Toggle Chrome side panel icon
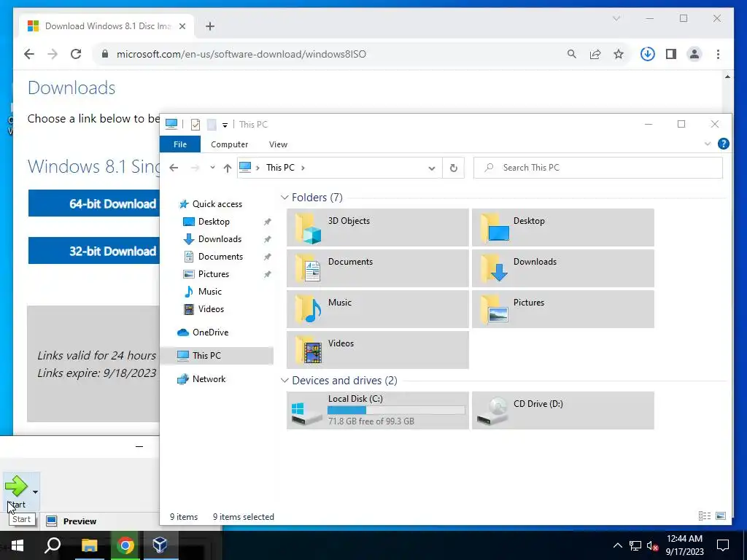Viewport: 747px width, 560px height. point(671,54)
